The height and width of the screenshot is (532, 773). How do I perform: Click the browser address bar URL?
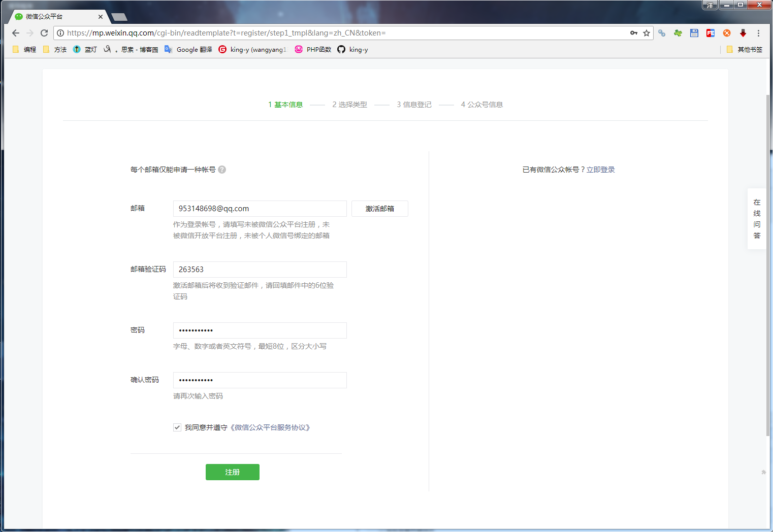point(227,33)
